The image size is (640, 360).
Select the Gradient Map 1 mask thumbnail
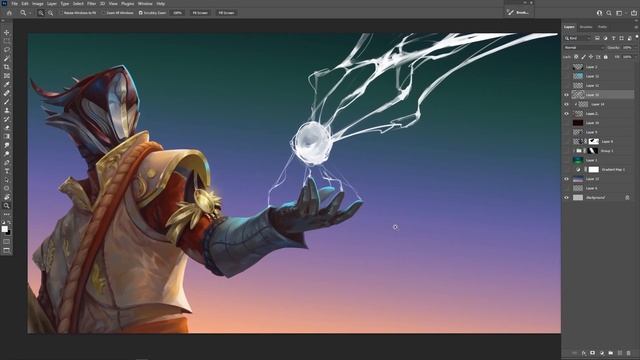coord(593,169)
